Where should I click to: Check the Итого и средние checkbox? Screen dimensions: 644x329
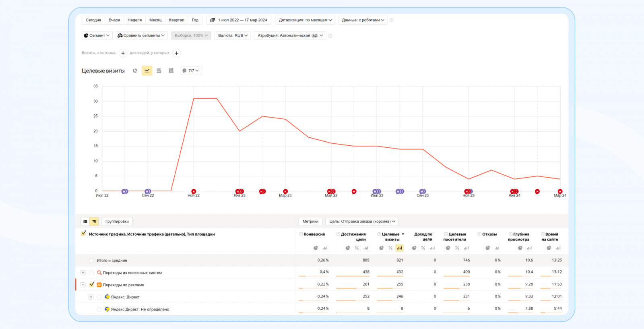(x=91, y=261)
